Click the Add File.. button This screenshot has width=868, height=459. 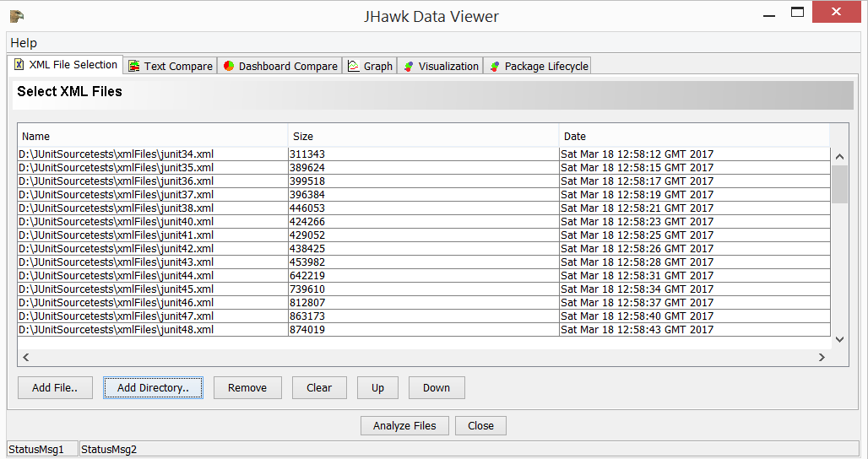click(x=55, y=387)
